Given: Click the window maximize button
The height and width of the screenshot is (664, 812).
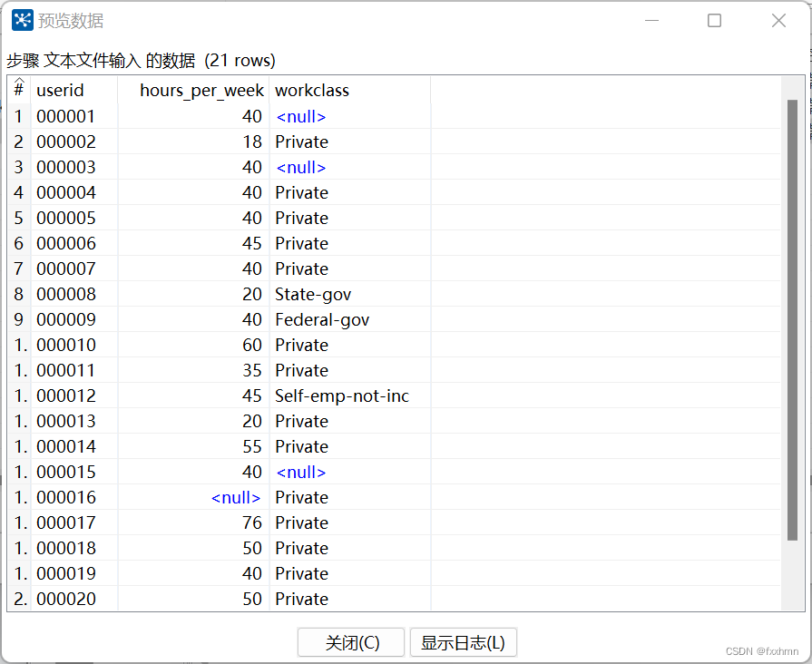Looking at the screenshot, I should point(712,20).
